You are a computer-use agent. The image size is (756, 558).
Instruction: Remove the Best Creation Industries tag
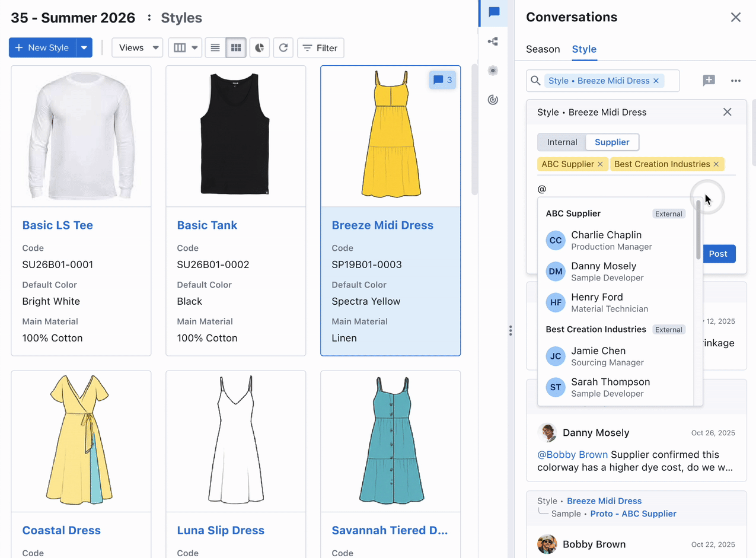click(x=716, y=164)
